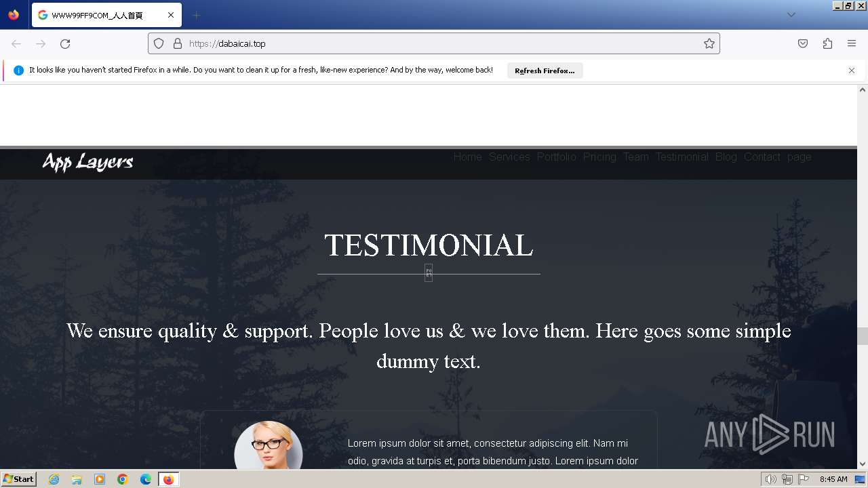Open the Contact navigation link
The height and width of the screenshot is (488, 868).
tap(762, 157)
